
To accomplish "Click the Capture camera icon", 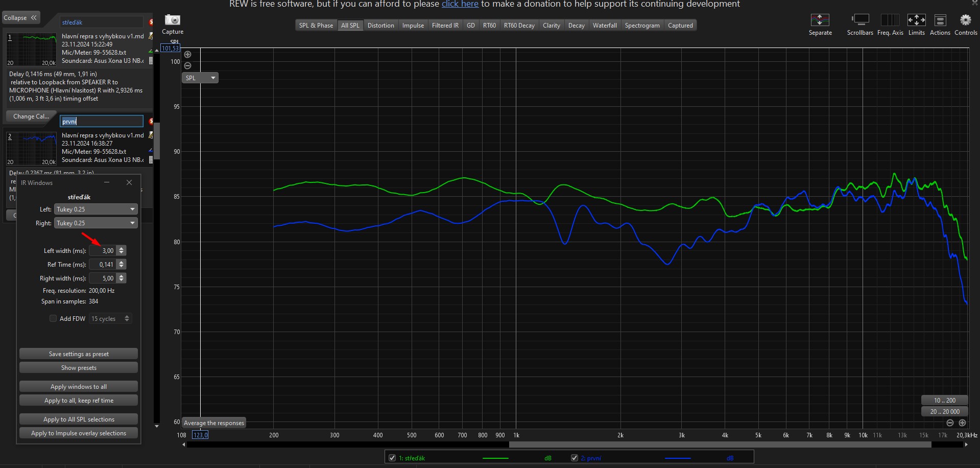I will click(173, 20).
